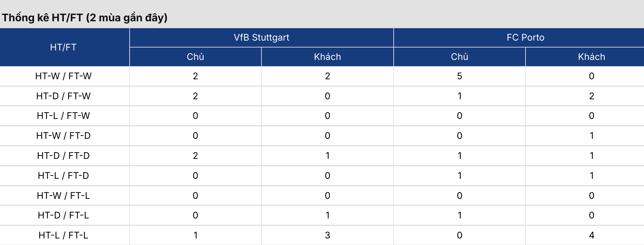
Task: Click the HT-W / FT-D row label
Action: point(63,136)
